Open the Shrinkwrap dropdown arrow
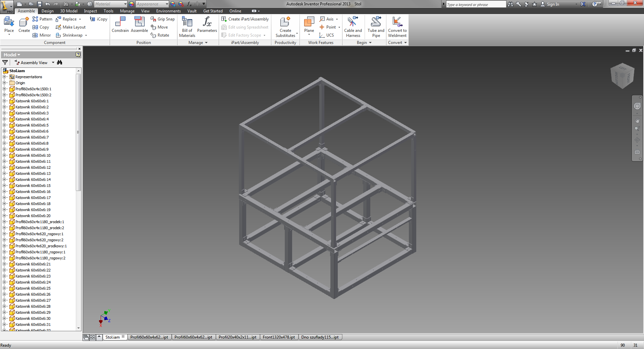Image resolution: width=644 pixels, height=349 pixels. pyautogui.click(x=86, y=35)
